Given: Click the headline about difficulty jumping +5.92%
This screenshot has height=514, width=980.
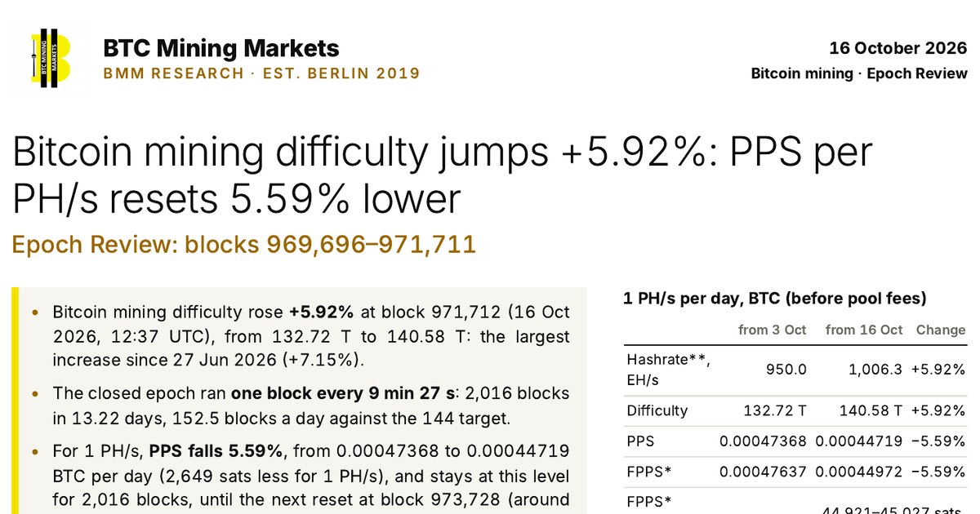Looking at the screenshot, I should [443, 175].
